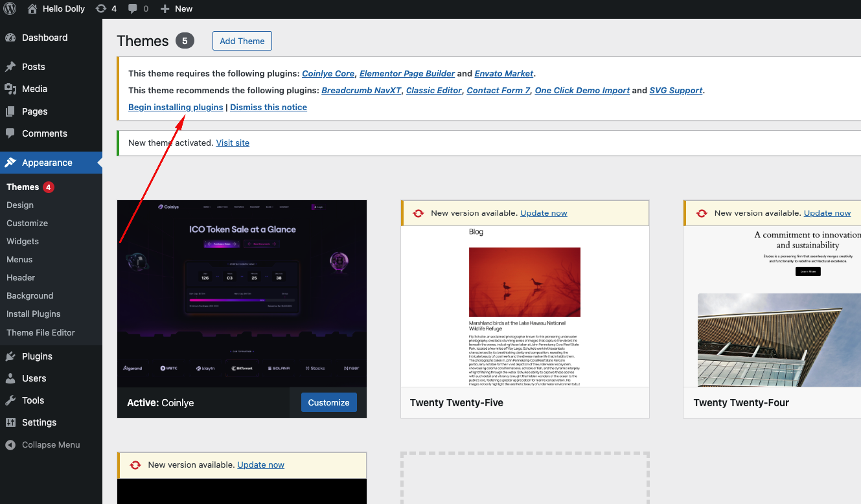The image size is (861, 504).
Task: Click the Users person icon
Action: [x=10, y=378]
